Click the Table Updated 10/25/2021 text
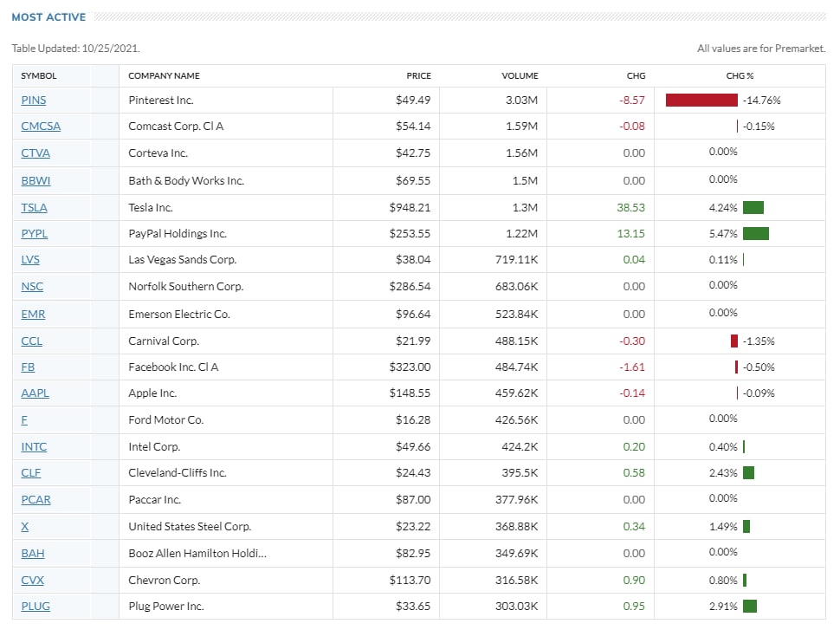 (75, 49)
